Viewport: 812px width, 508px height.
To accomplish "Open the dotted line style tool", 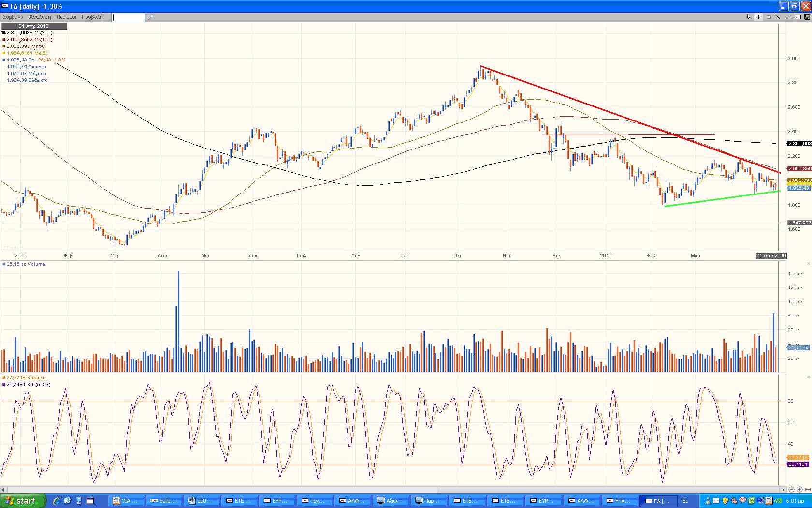I will (x=788, y=17).
